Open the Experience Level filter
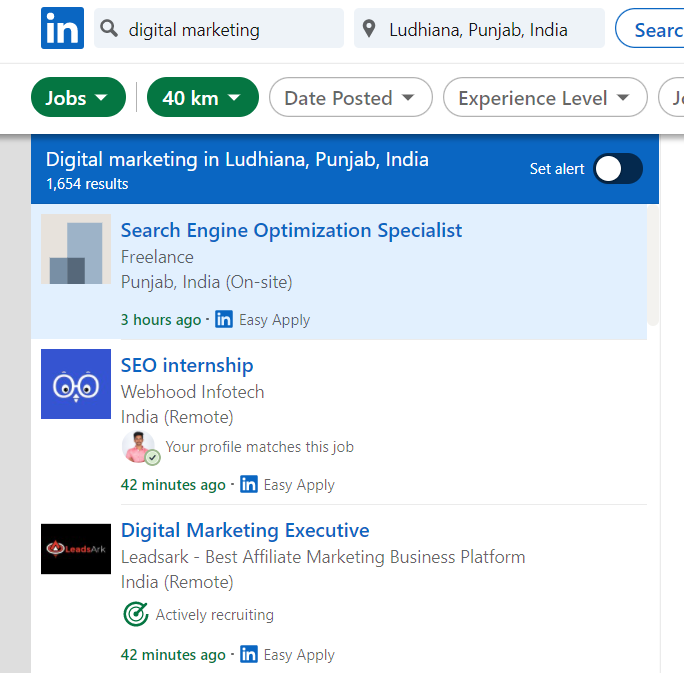 pyautogui.click(x=544, y=98)
